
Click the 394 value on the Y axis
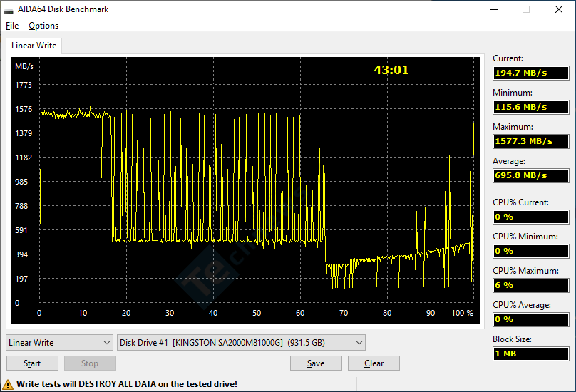[21, 254]
